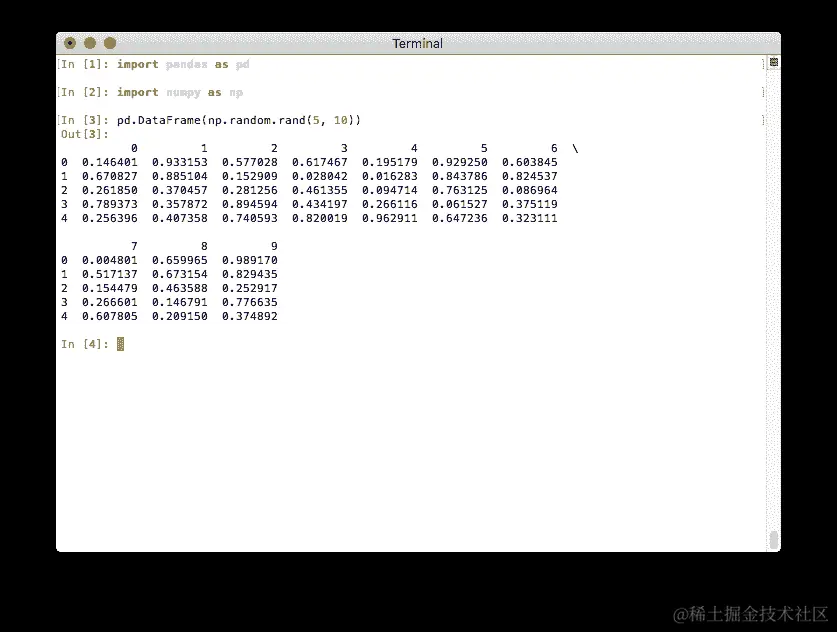
Task: Click the Terminal title text
Action: 417,44
